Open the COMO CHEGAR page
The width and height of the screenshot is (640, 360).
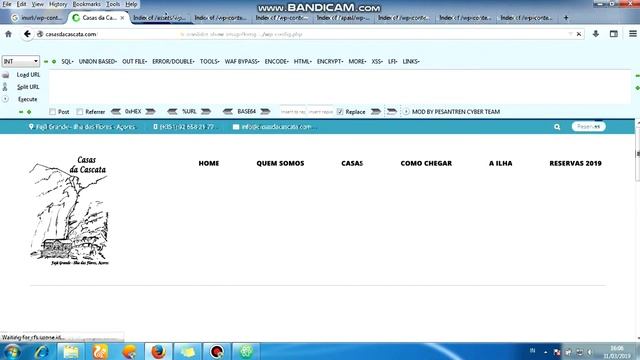coord(426,163)
